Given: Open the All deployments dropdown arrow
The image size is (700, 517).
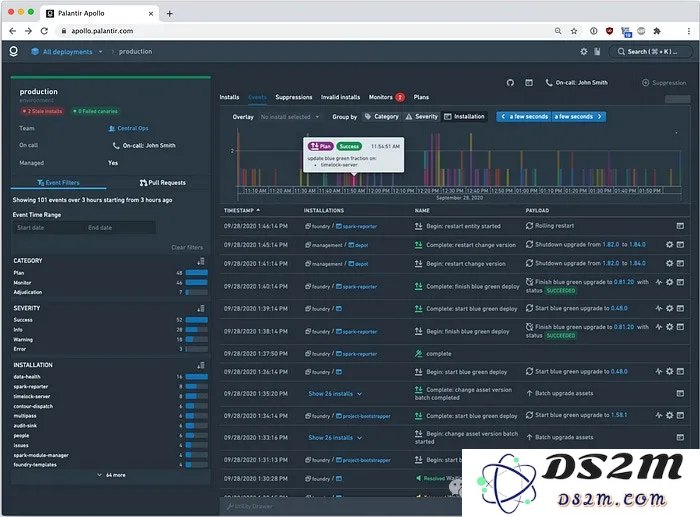Looking at the screenshot, I should tap(100, 52).
